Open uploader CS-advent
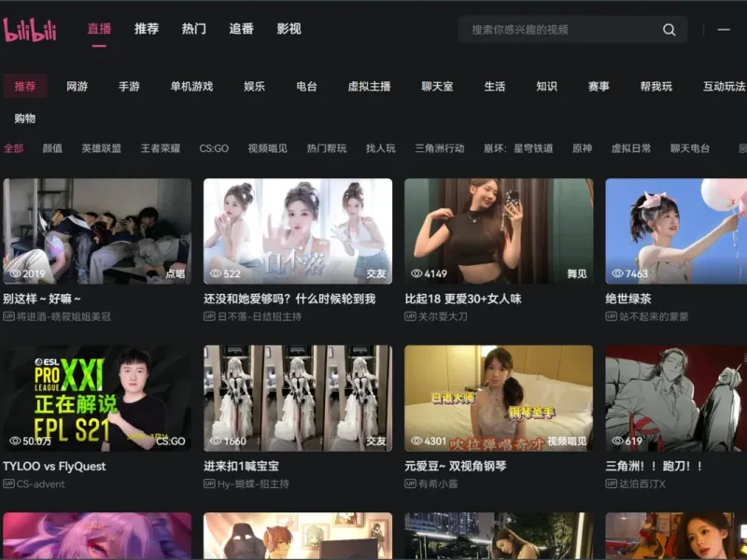This screenshot has width=747, height=560. (x=40, y=483)
